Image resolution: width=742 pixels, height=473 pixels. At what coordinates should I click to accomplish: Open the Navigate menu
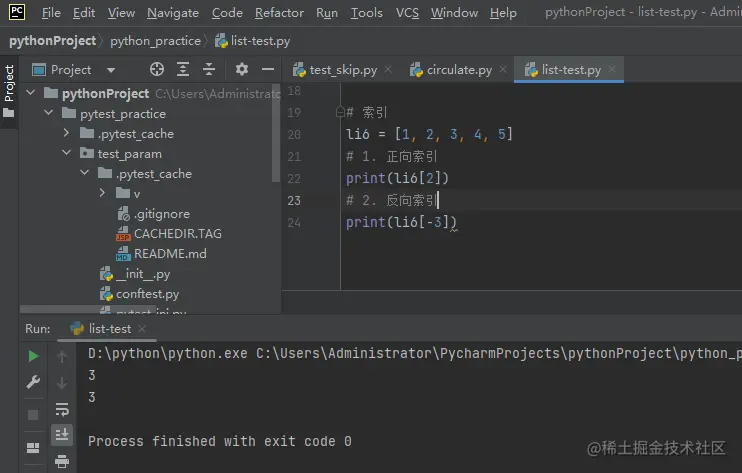pyautogui.click(x=173, y=13)
